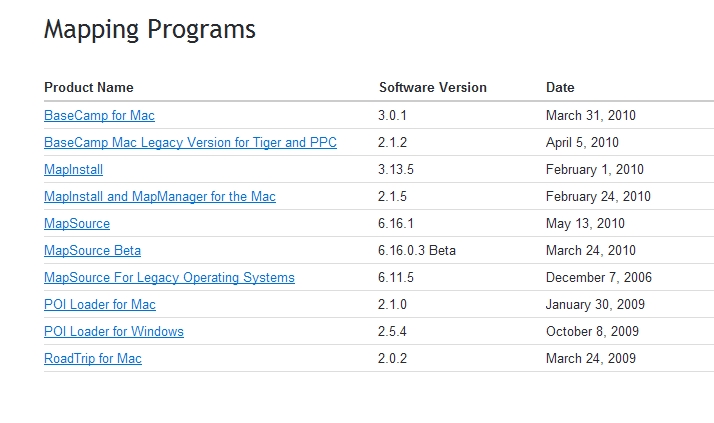Click version 3.13.5 in MapInstall row

coord(396,169)
